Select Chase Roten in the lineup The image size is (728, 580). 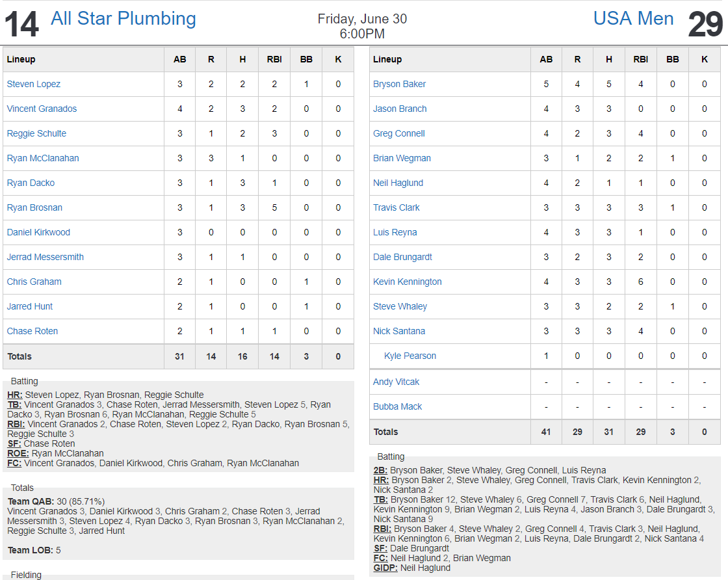coord(32,331)
